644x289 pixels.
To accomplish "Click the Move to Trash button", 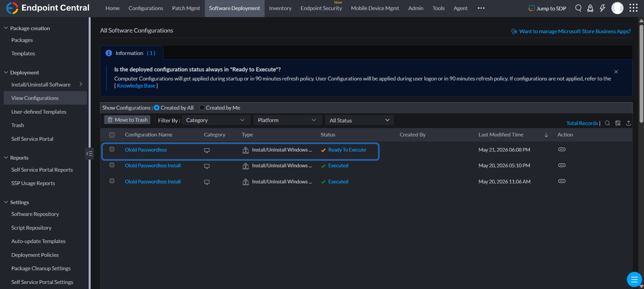I will coord(128,120).
